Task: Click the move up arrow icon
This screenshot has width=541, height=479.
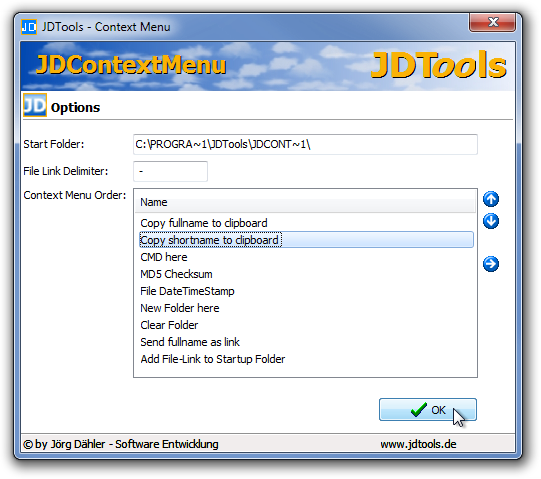Action: [491, 199]
